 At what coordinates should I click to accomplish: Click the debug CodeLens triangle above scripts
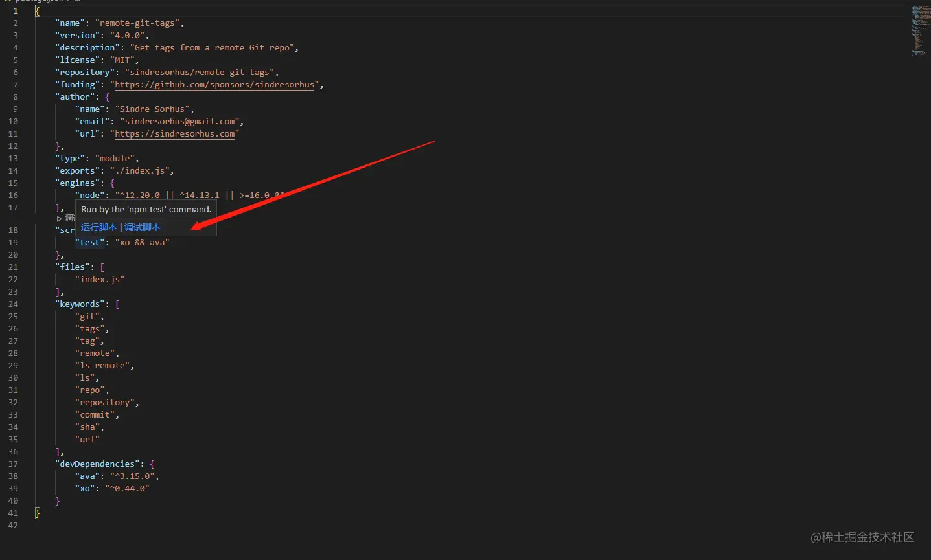pyautogui.click(x=59, y=219)
